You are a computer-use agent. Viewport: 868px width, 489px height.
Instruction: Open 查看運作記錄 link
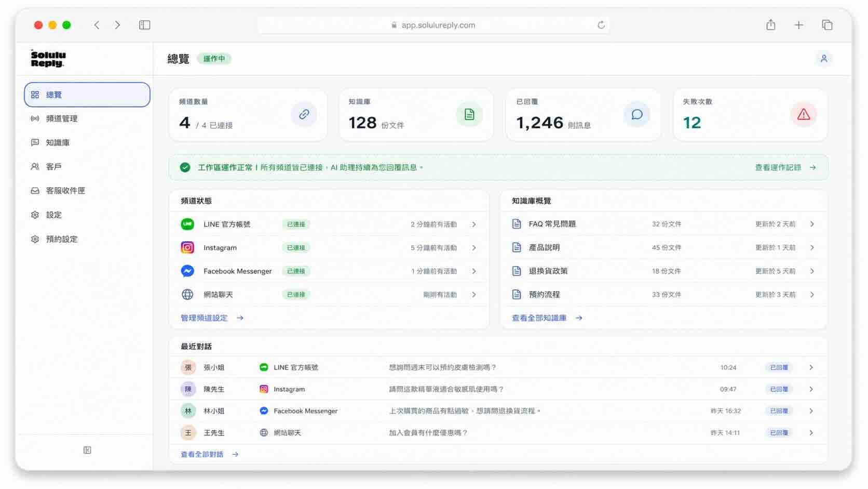[x=785, y=167]
